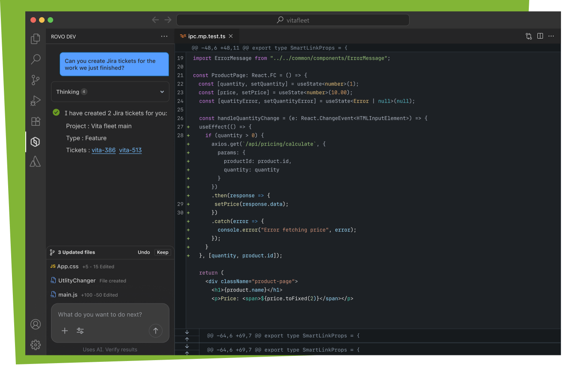This screenshot has height=373, width=588.
Task: Open the editor more actions ellipsis
Action: click(x=551, y=36)
